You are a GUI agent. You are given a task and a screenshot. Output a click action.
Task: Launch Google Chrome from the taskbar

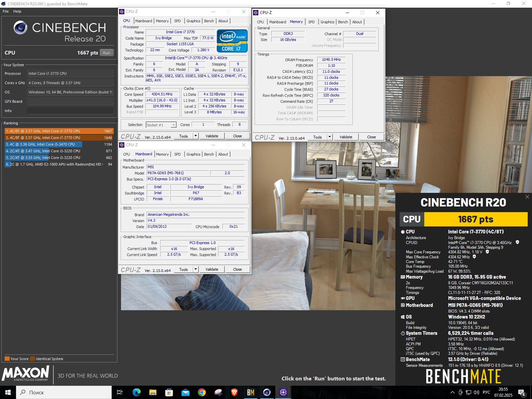[x=201, y=392]
